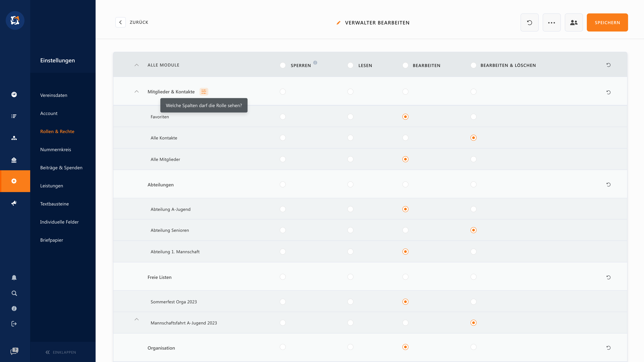Collapse the Alle Module section chevron
The image size is (644, 362).
click(x=137, y=65)
